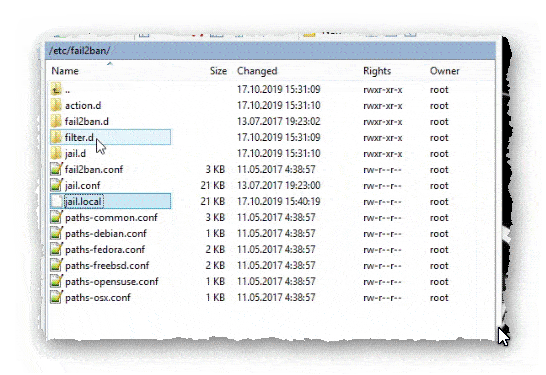Screen dimensions: 546x375
Task: Select the jail.d folder name
Action: [x=75, y=153]
